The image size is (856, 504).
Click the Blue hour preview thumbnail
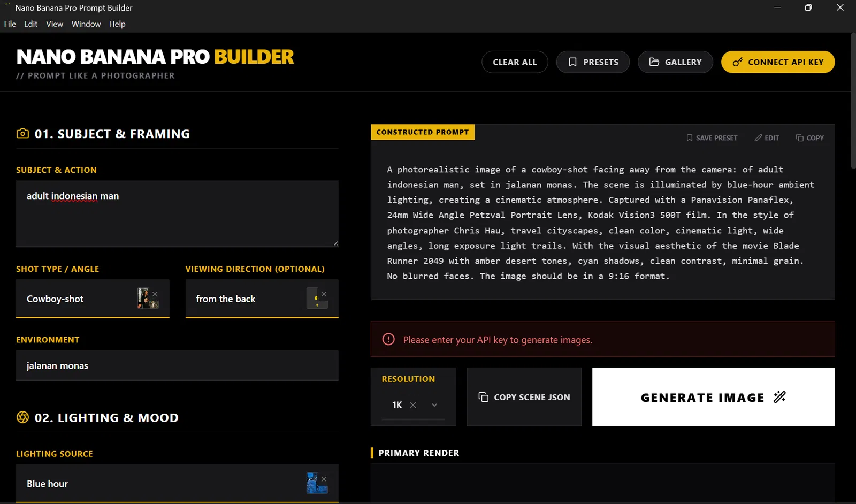[x=314, y=484]
